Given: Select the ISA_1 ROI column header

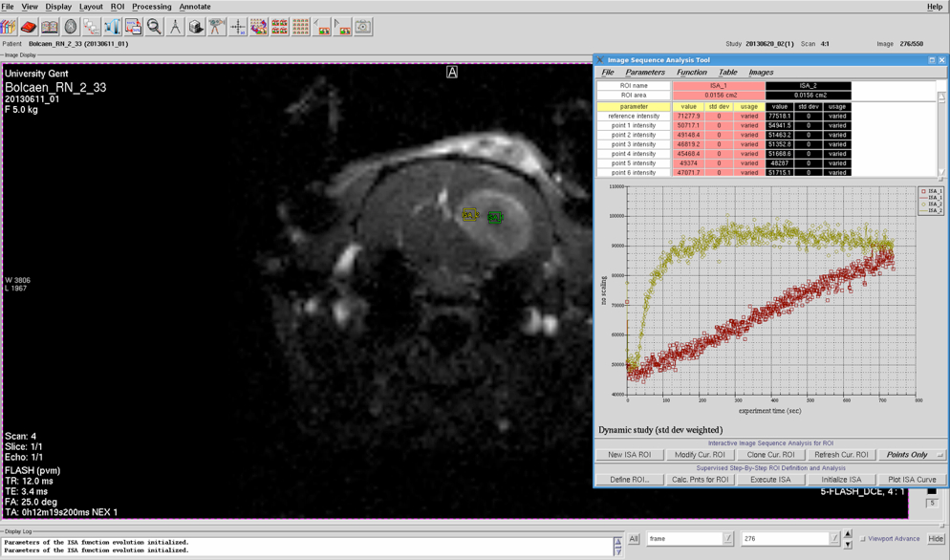Looking at the screenshot, I should coord(718,86).
